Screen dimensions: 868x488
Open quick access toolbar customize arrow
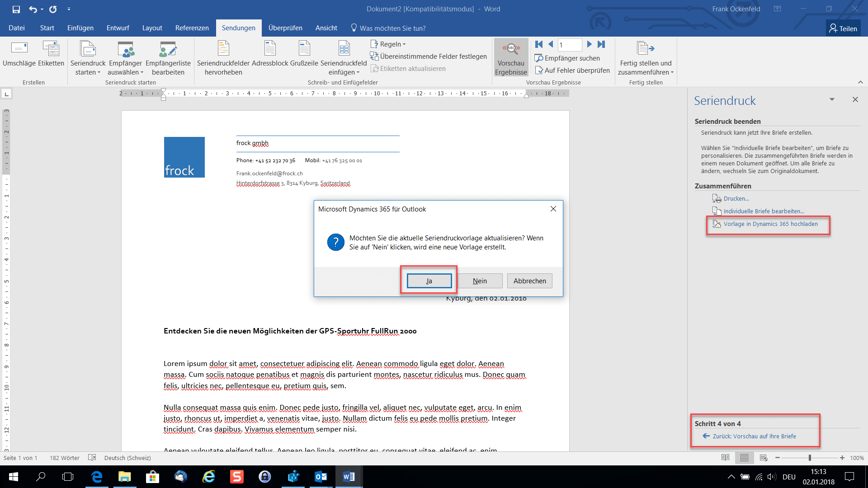tap(69, 9)
